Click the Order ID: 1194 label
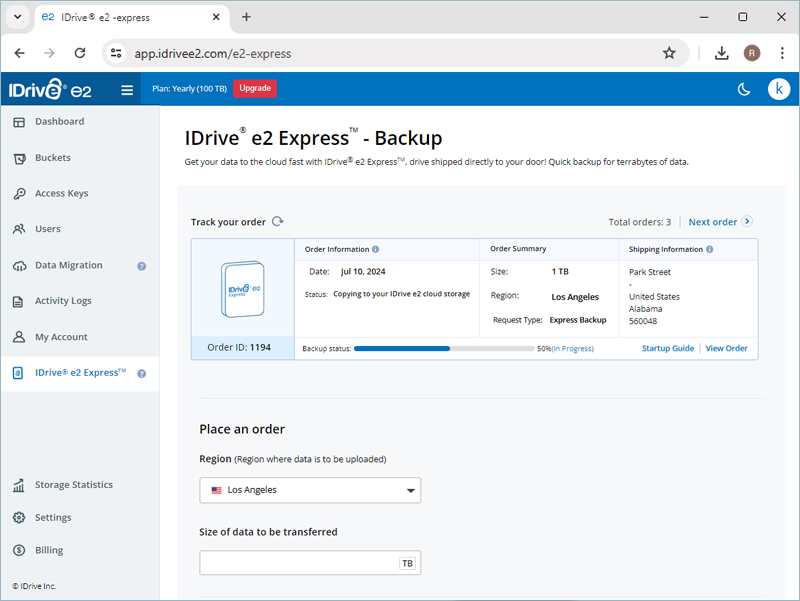The height and width of the screenshot is (601, 800). click(x=239, y=347)
